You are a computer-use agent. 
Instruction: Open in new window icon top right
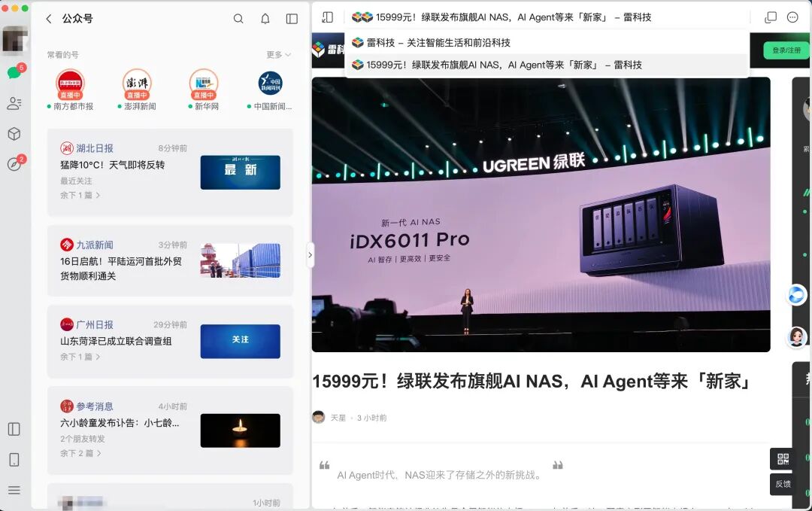click(x=771, y=17)
